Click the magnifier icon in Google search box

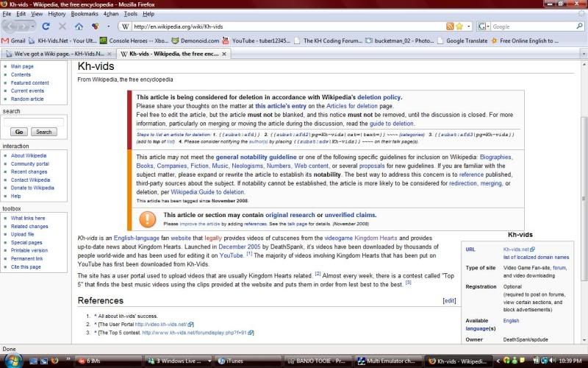point(579,26)
